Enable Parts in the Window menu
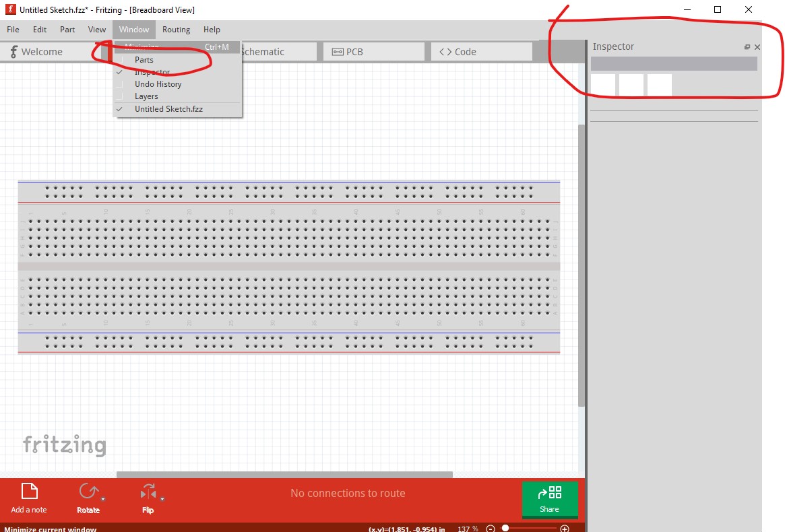Screen dimensions: 785x532 point(144,60)
